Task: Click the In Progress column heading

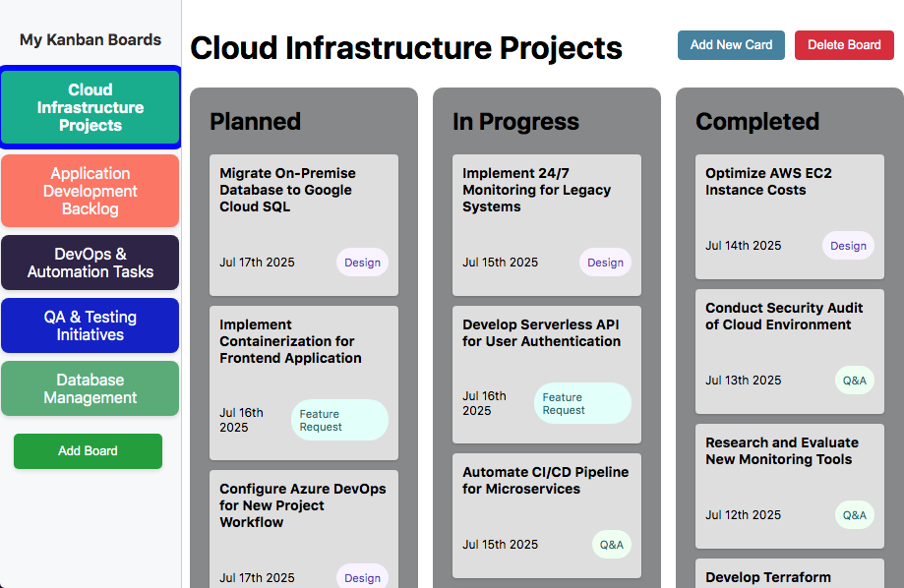Action: pyautogui.click(x=516, y=122)
